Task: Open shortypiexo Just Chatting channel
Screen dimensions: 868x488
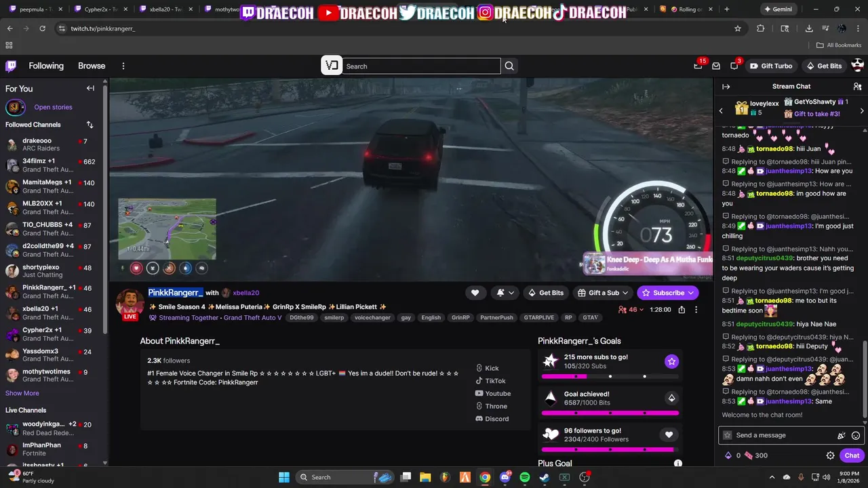Action: 53,271
